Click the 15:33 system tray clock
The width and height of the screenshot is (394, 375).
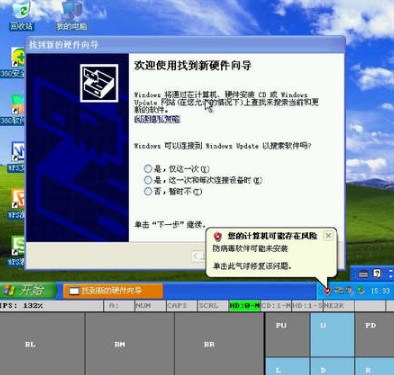(380, 291)
